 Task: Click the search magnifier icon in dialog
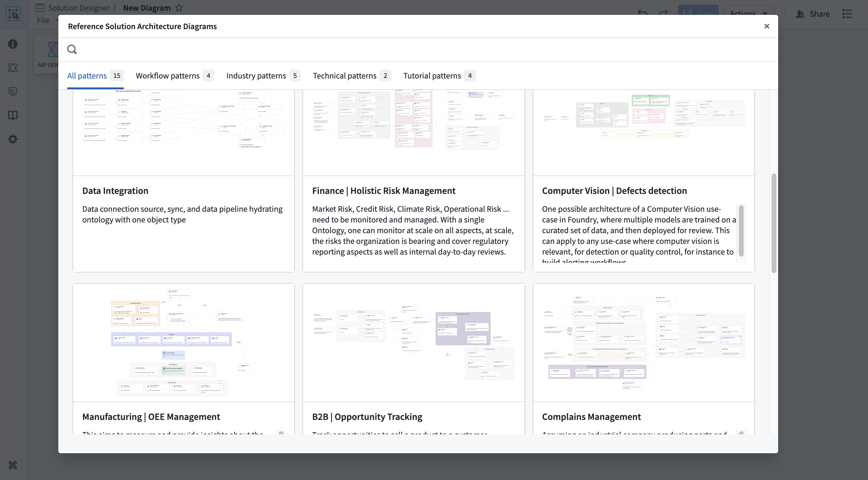[72, 49]
